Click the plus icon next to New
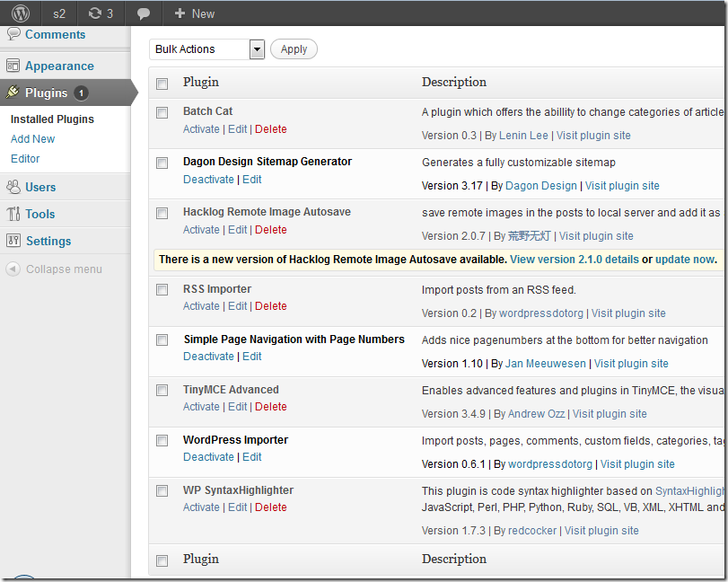 180,13
